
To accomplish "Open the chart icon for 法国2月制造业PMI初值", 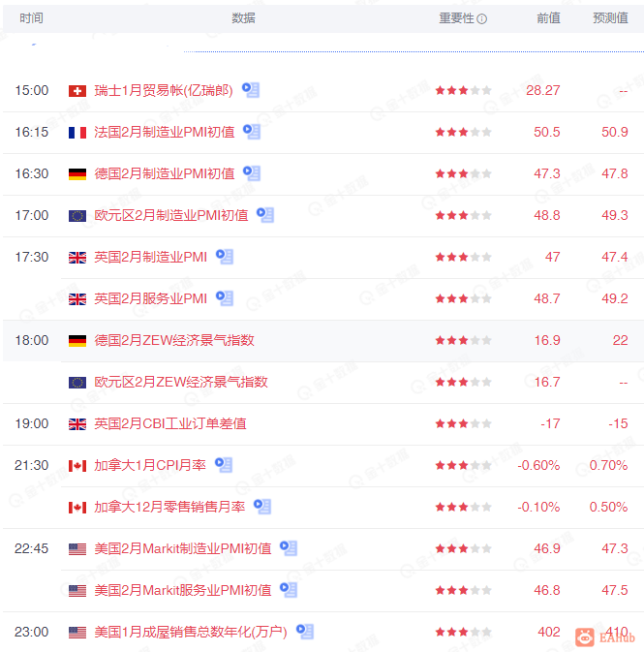I will pyautogui.click(x=252, y=132).
